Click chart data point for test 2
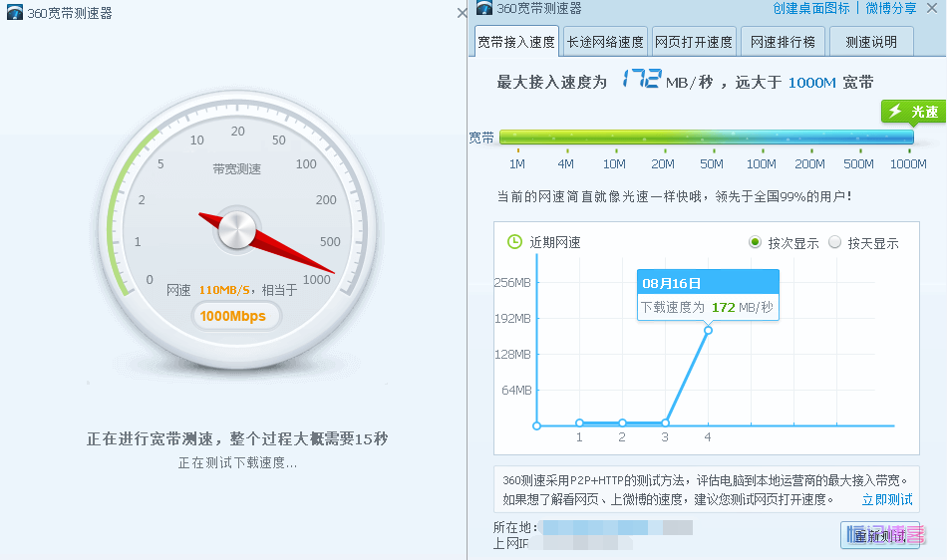Image resolution: width=947 pixels, height=560 pixels. coord(622,422)
